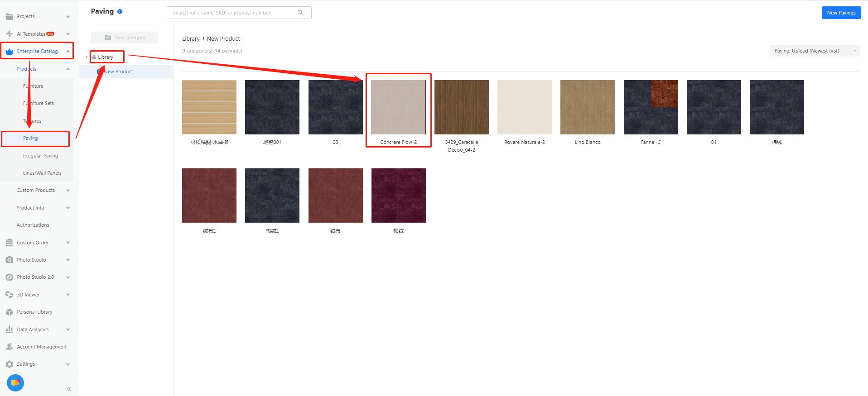This screenshot has height=396, width=868.
Task: Click the New category button
Action: [x=125, y=38]
